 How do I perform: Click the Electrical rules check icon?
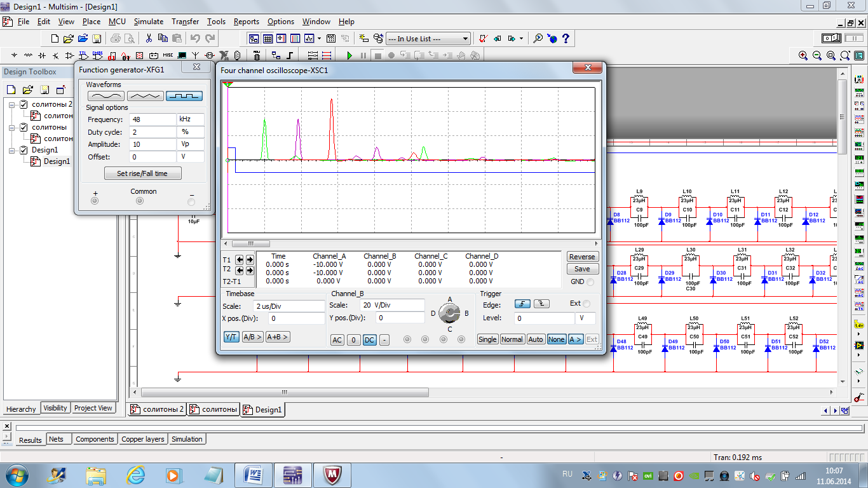[x=484, y=39]
